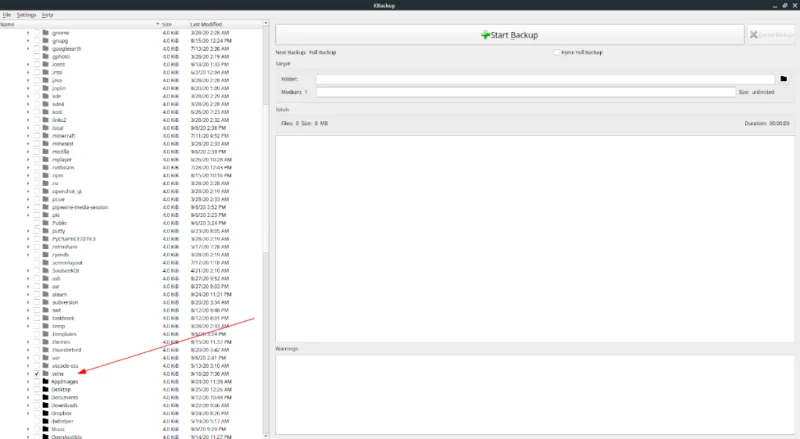This screenshot has height=439, width=800.
Task: Click the .minecraft folder icon
Action: (45, 136)
